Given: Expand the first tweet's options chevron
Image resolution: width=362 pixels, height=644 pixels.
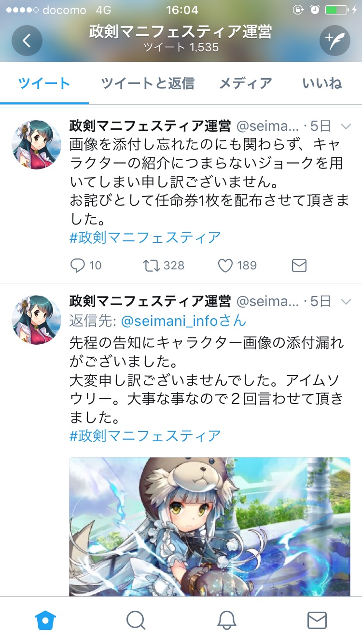Looking at the screenshot, I should 346,126.
